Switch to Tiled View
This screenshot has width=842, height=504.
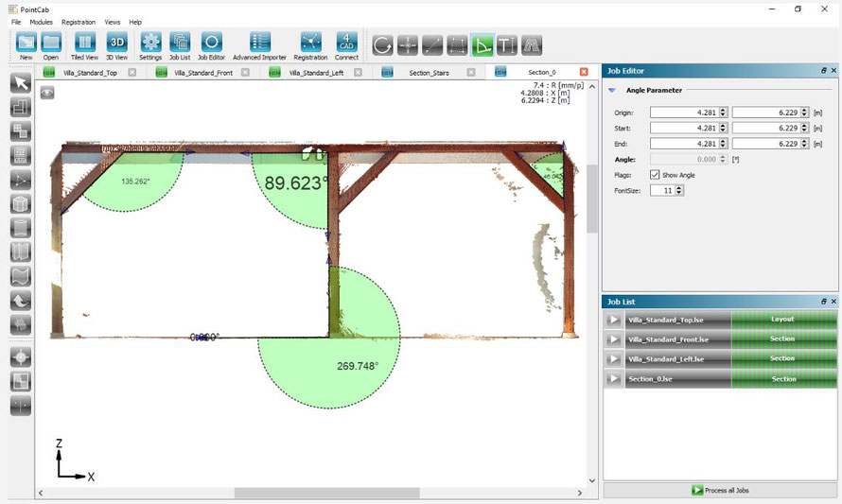tap(84, 43)
